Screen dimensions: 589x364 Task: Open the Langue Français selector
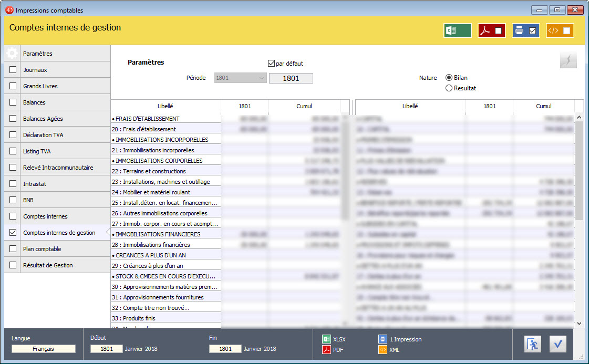click(x=44, y=349)
